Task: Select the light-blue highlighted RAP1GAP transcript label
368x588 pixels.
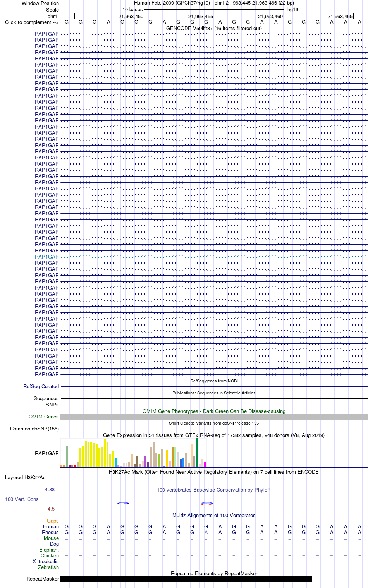Action: point(47,257)
